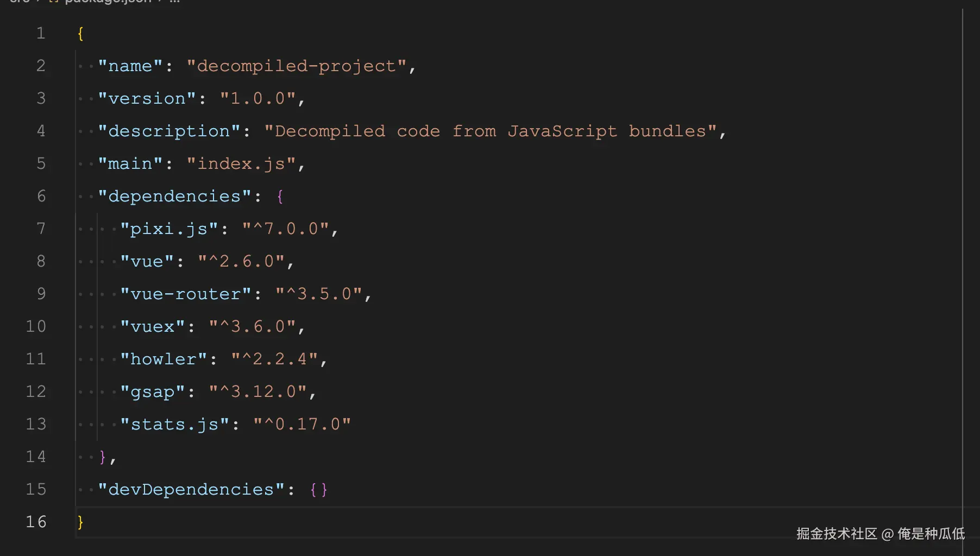Click the "description" key
The width and height of the screenshot is (980, 556).
click(169, 131)
